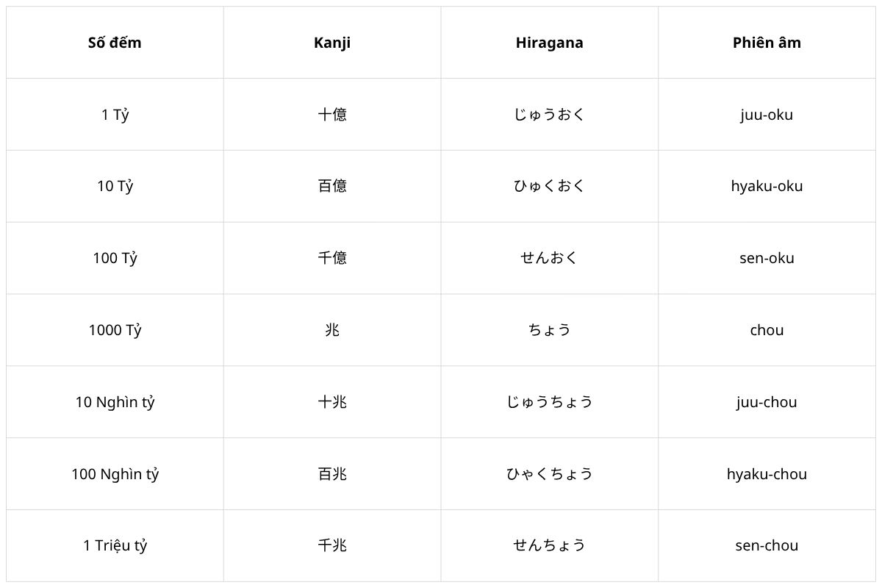Select the kanji 千億 cell
Viewport: 882px width, 588px height.
(332, 259)
